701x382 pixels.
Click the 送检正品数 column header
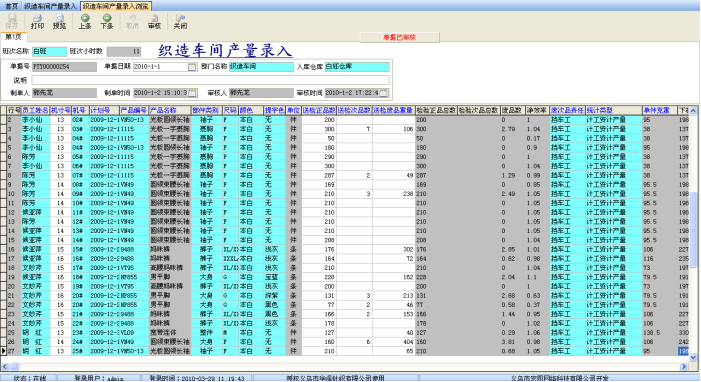point(319,110)
